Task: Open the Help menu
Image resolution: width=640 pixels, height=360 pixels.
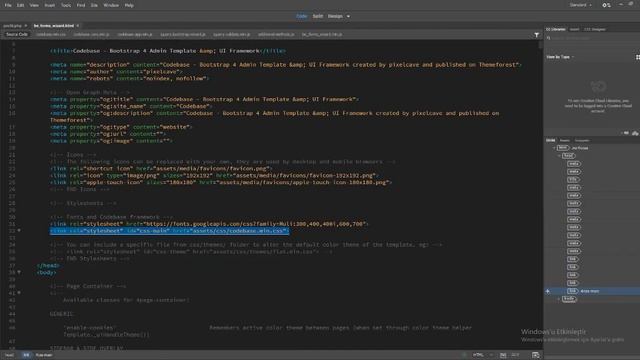Action: [x=129, y=5]
